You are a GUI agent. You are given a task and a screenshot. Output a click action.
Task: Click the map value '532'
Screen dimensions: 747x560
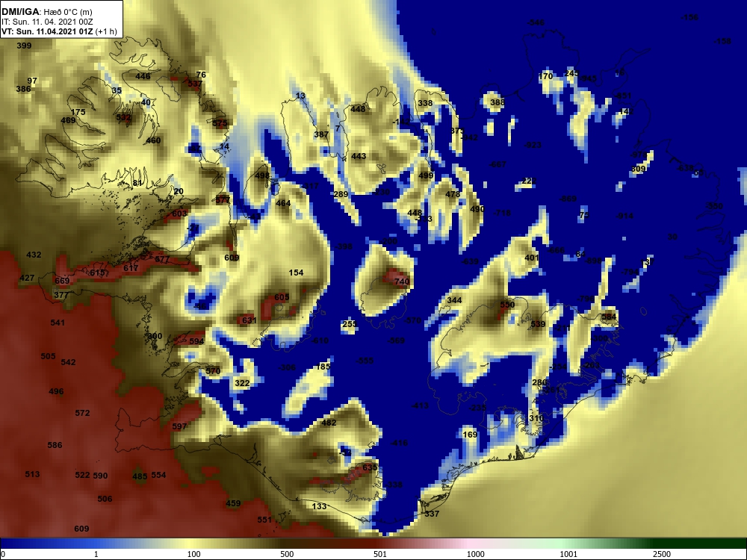123,117
